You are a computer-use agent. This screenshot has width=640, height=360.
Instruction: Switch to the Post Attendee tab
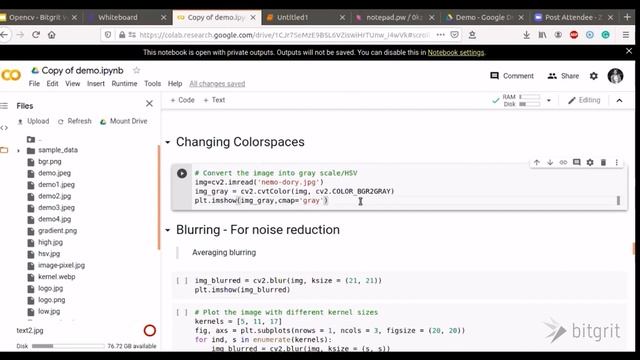pyautogui.click(x=574, y=18)
